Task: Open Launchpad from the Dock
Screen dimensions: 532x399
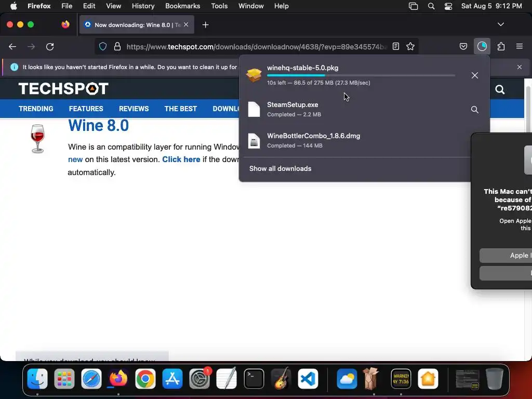Action: click(64, 378)
